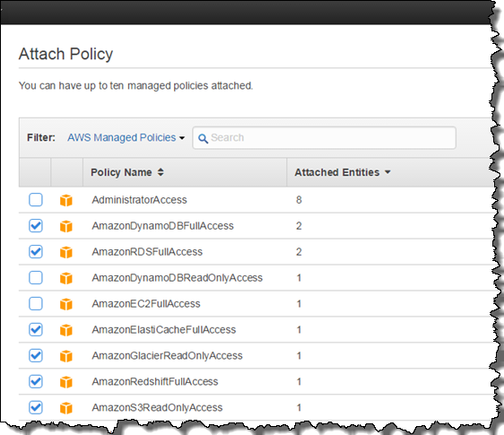504x435 pixels.
Task: Open the Attached Entities sort arrow
Action: click(387, 172)
